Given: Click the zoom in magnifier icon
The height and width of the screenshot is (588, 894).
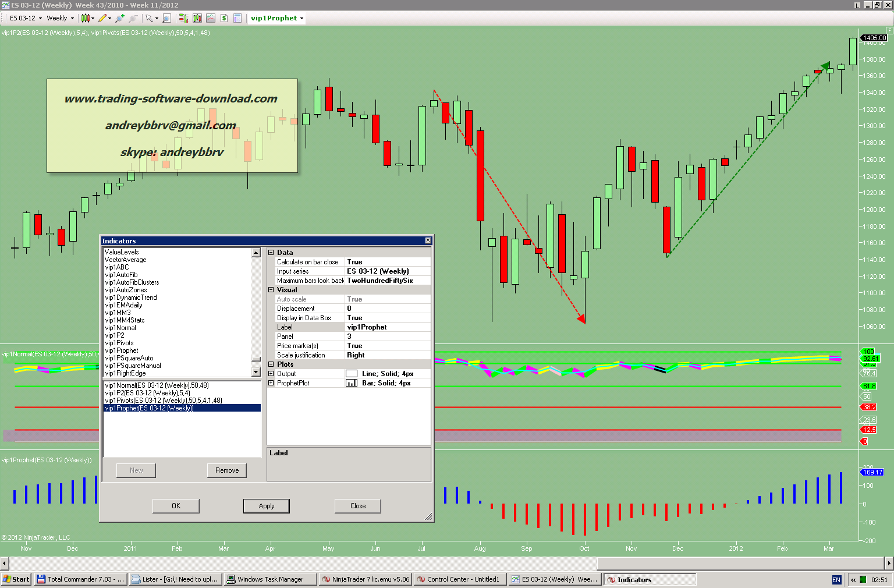Looking at the screenshot, I should point(120,18).
